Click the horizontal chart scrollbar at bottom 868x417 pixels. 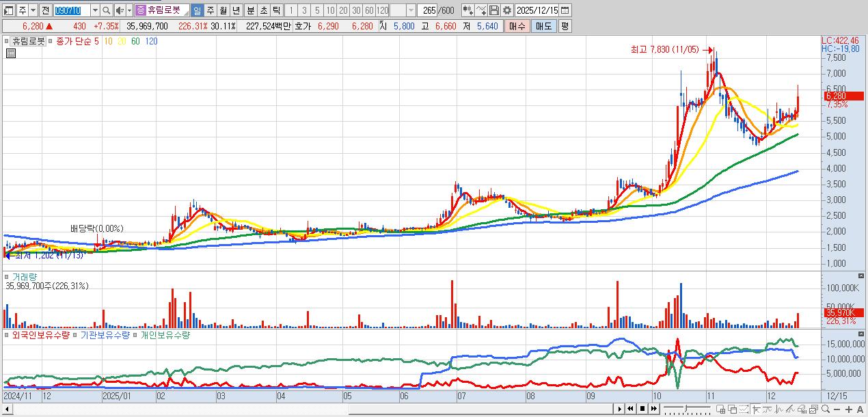tap(480, 409)
